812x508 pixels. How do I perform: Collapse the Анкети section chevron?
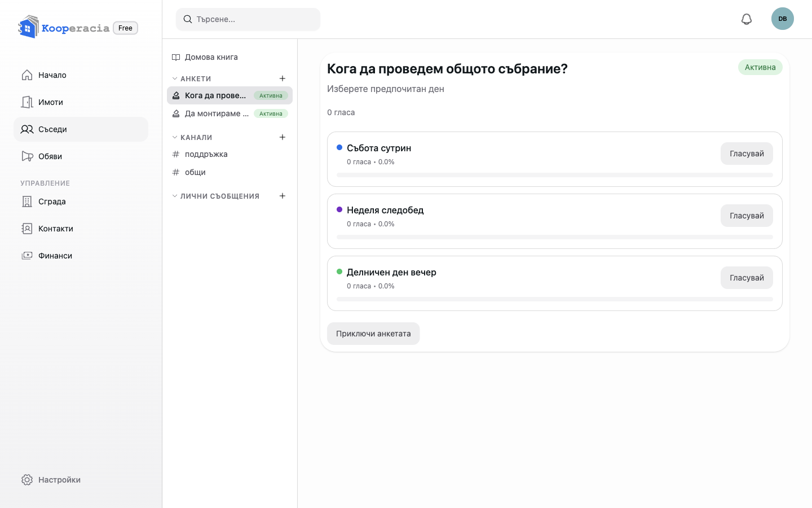(175, 78)
